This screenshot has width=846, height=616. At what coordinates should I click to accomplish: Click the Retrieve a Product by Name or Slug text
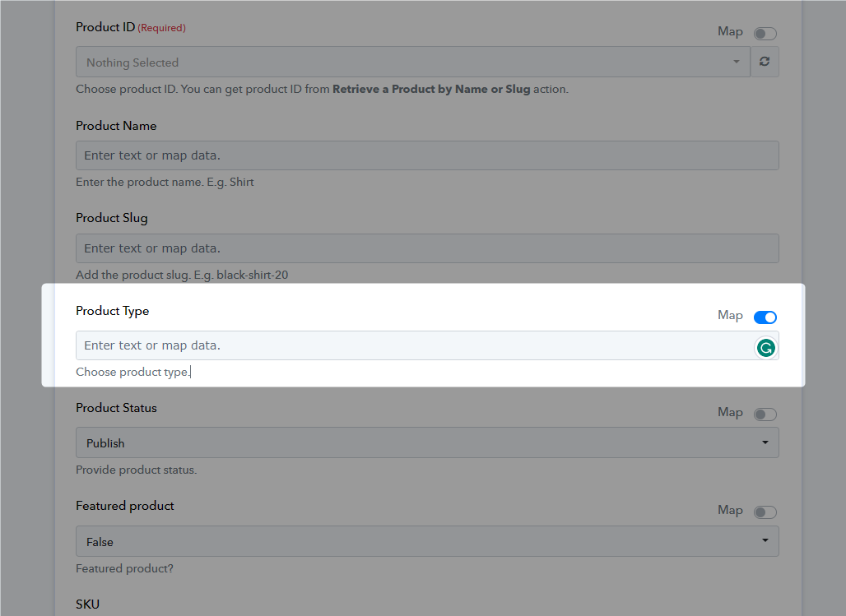click(431, 89)
